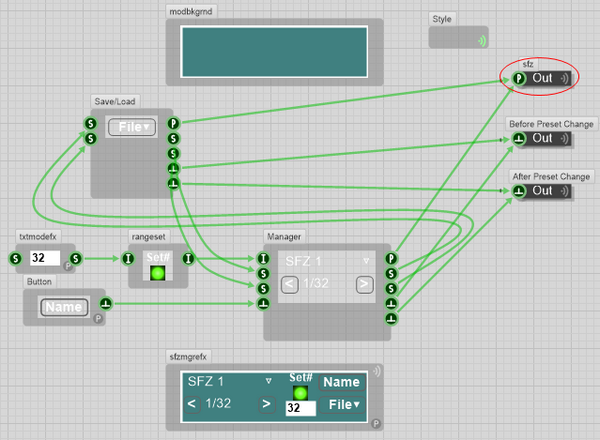Toggle the green Set# LED in sfzmgrefx
600x440 pixels.
(x=301, y=393)
